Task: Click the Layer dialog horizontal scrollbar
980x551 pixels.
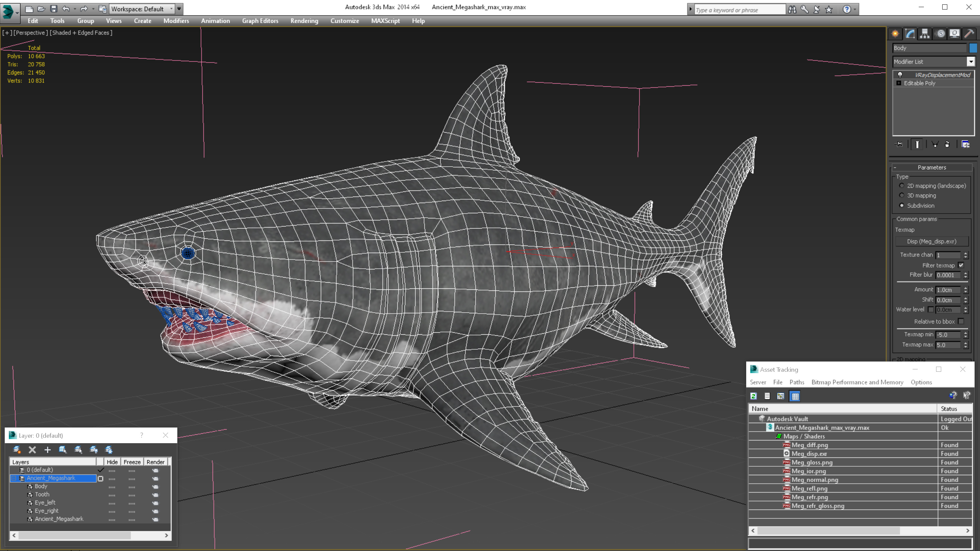Action: 90,535
